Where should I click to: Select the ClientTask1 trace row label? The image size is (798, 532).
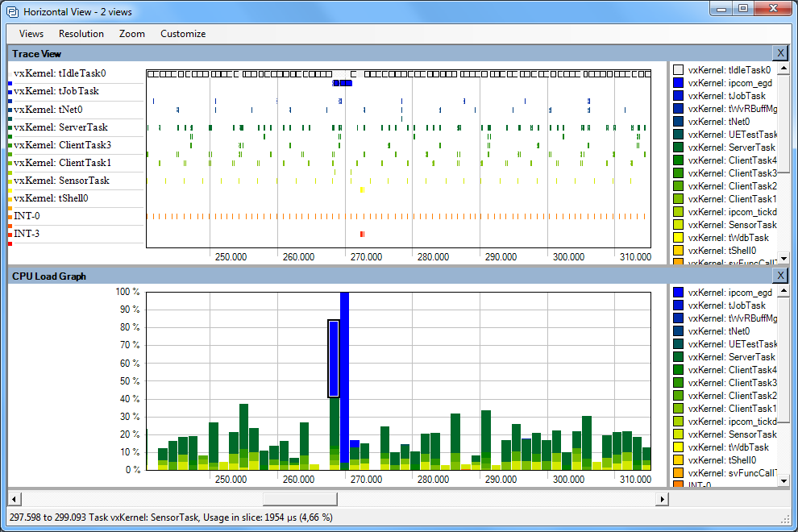62,163
